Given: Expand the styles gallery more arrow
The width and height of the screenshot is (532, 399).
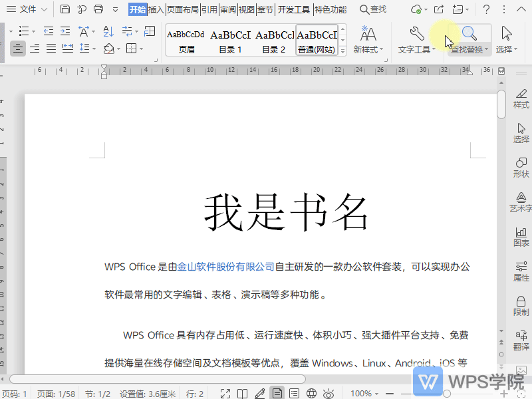Looking at the screenshot, I should 342,51.
